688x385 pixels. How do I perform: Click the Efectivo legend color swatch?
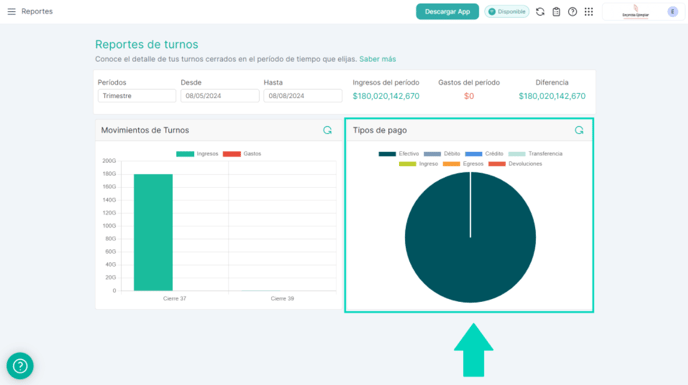point(387,154)
